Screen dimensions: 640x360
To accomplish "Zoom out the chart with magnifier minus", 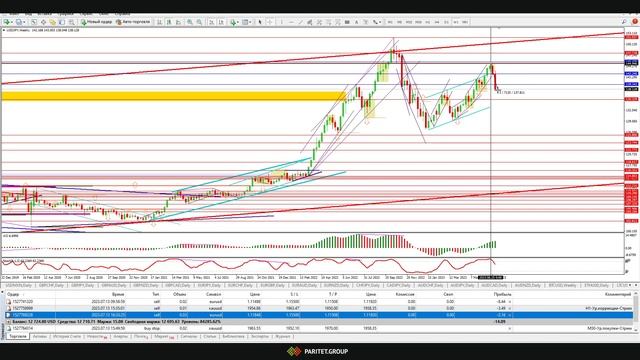I will (199, 22).
